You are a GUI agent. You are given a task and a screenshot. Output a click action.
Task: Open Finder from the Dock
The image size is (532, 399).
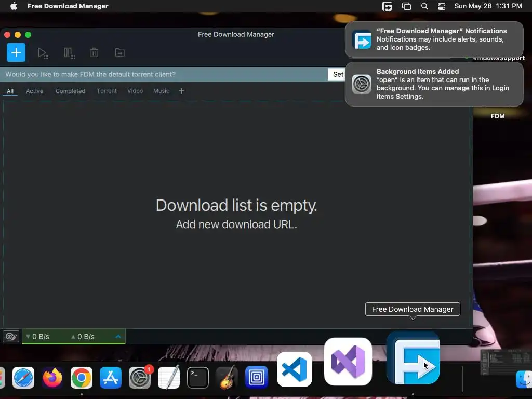pyautogui.click(x=524, y=379)
